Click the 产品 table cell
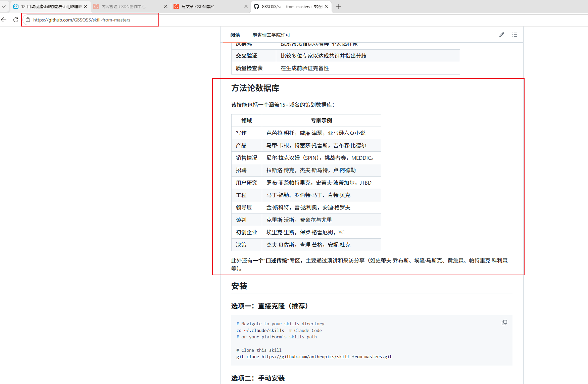Screen dimensions: 588x384 [247, 145]
